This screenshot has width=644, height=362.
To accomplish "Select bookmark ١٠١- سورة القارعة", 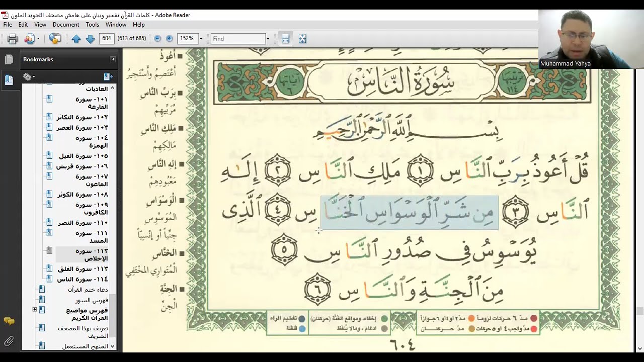I will 92,103.
